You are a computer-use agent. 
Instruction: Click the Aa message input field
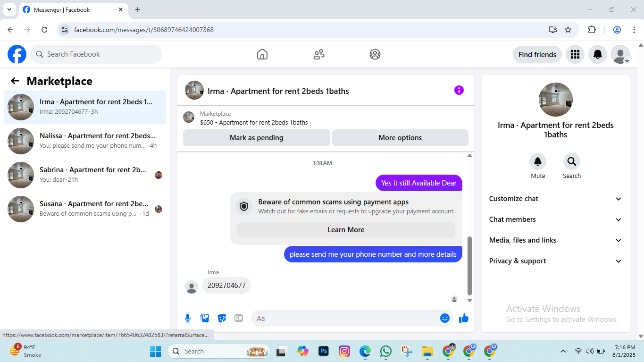click(347, 318)
